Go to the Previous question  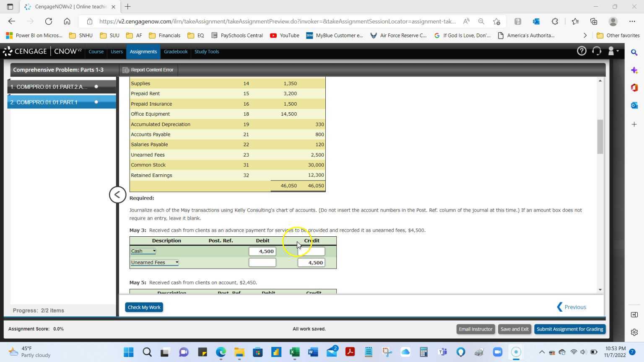tap(571, 307)
